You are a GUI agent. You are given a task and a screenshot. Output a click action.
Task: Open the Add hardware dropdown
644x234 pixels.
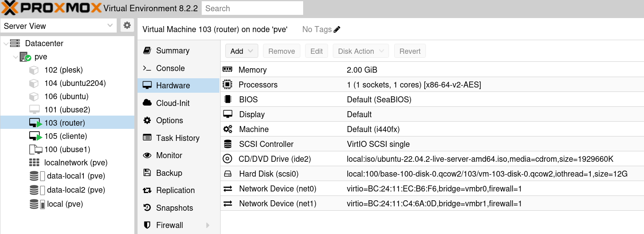[242, 51]
